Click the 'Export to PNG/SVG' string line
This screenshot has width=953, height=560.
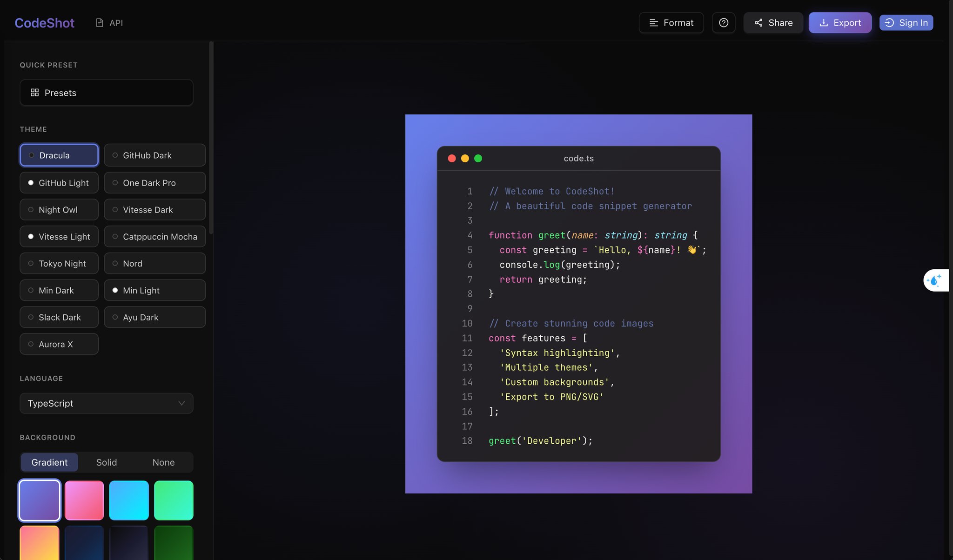pos(551,397)
